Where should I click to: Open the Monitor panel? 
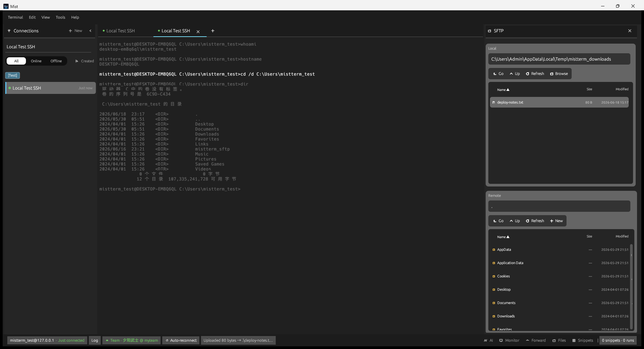(509, 340)
